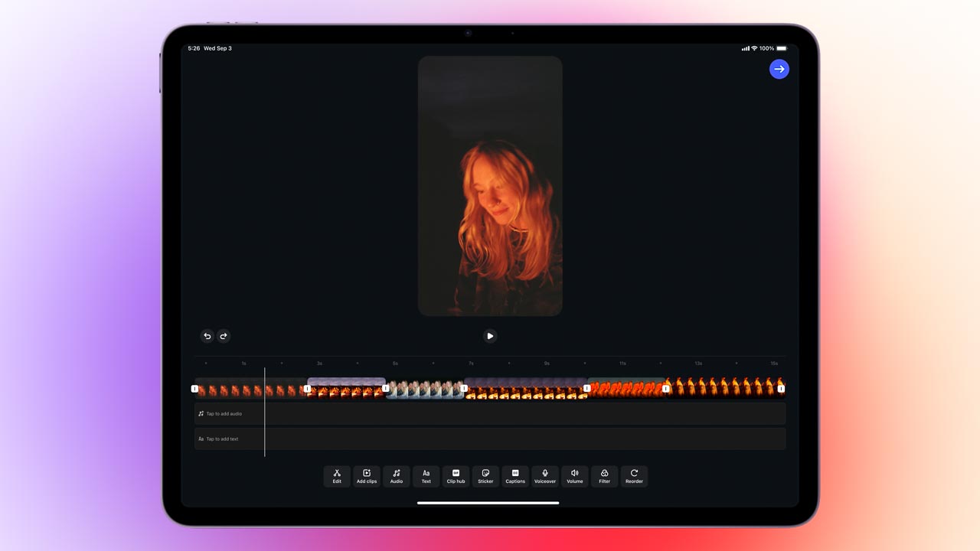This screenshot has height=551, width=980.
Task: Select the blue-tinted portrait clip in timeline
Action: [425, 390]
